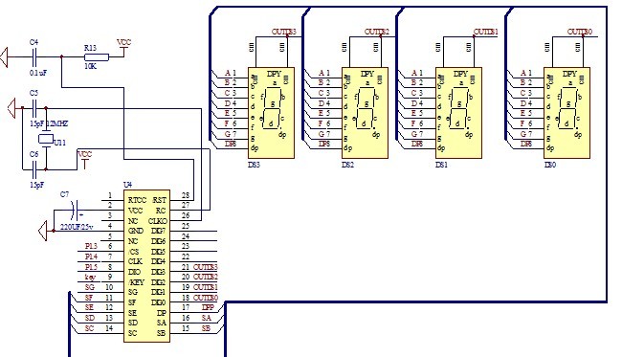This screenshot has height=357, width=644.
Task: Click the DS3 seven-segment display
Action: (x=271, y=113)
